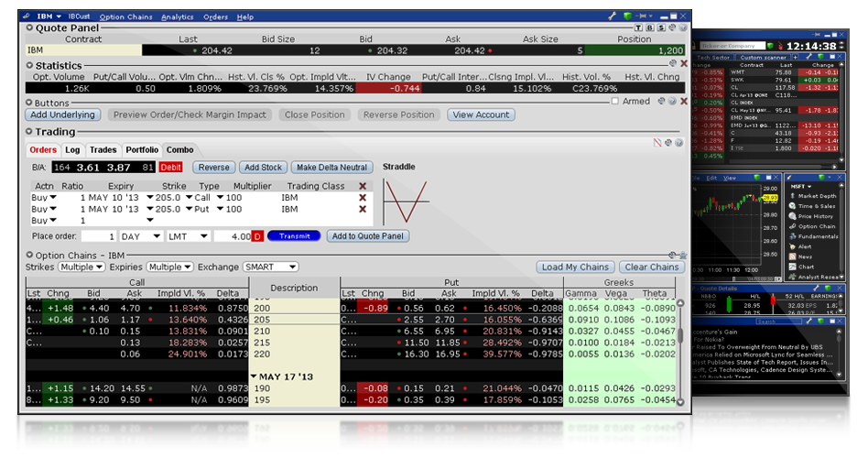Open Price History in side panel
Screen dimensions: 868x458
(815, 216)
